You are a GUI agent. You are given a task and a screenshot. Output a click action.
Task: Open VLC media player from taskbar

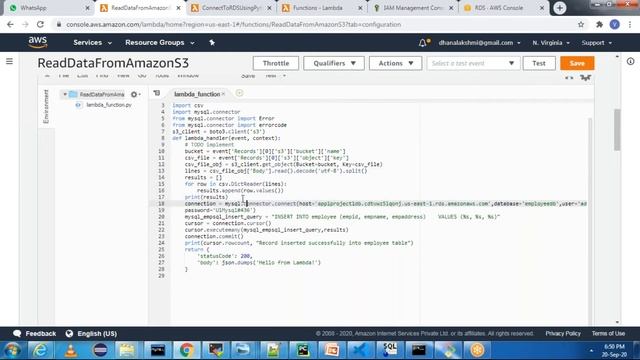[x=70, y=350]
